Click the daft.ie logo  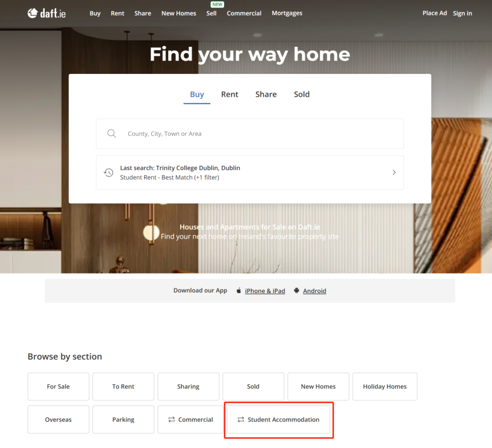(46, 13)
